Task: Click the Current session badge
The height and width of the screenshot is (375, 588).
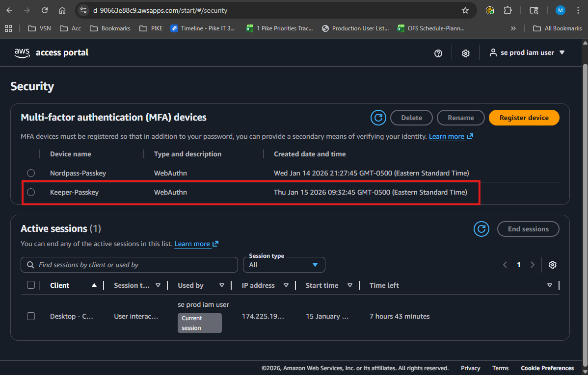Action: pyautogui.click(x=199, y=323)
